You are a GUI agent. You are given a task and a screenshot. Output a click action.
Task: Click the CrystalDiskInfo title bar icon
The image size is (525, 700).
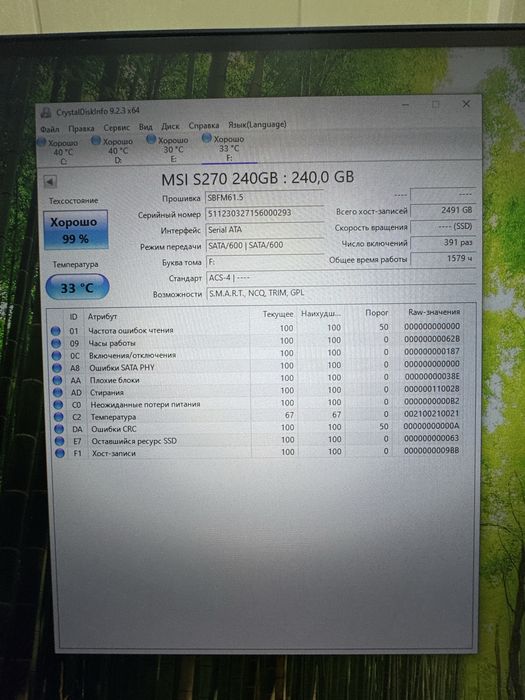tap(46, 112)
